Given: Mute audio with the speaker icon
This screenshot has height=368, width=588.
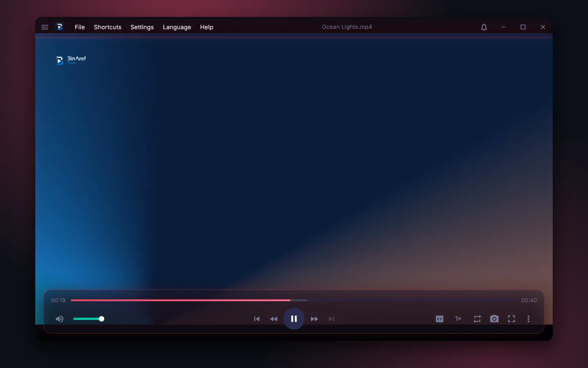Looking at the screenshot, I should [60, 319].
